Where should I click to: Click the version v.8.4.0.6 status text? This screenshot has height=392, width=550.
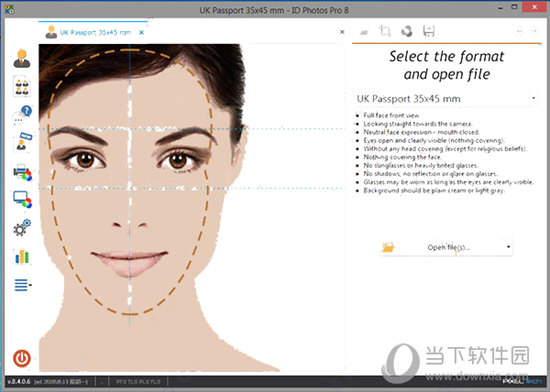click(x=19, y=381)
